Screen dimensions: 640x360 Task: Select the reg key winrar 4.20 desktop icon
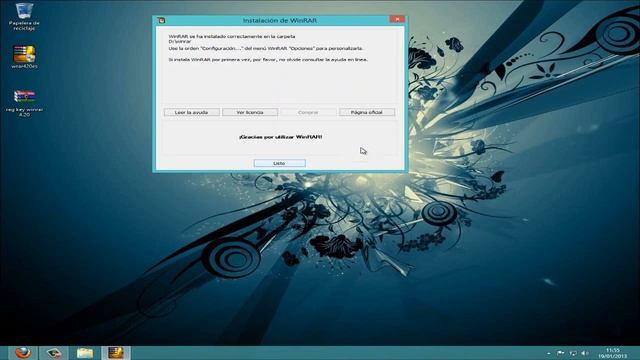pos(24,103)
